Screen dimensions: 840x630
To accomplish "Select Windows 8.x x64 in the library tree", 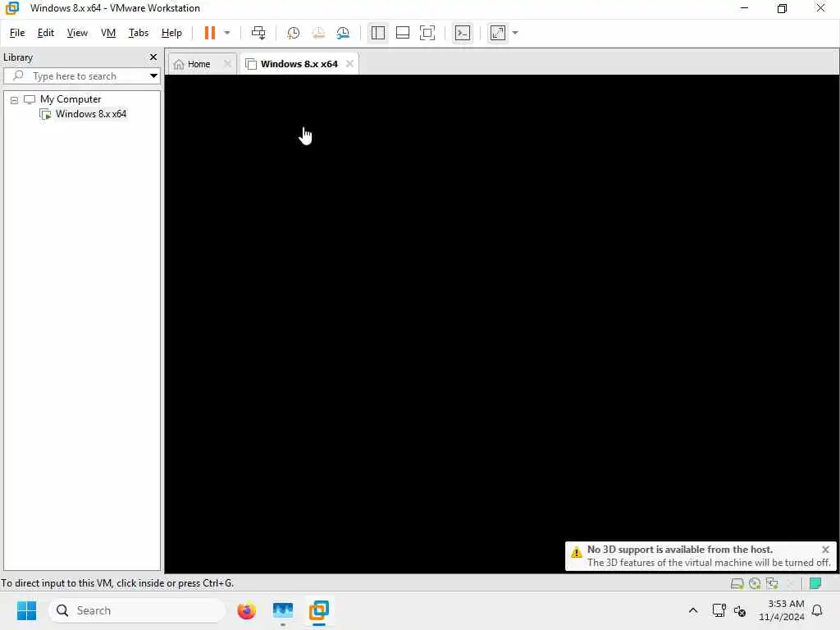I will [90, 113].
